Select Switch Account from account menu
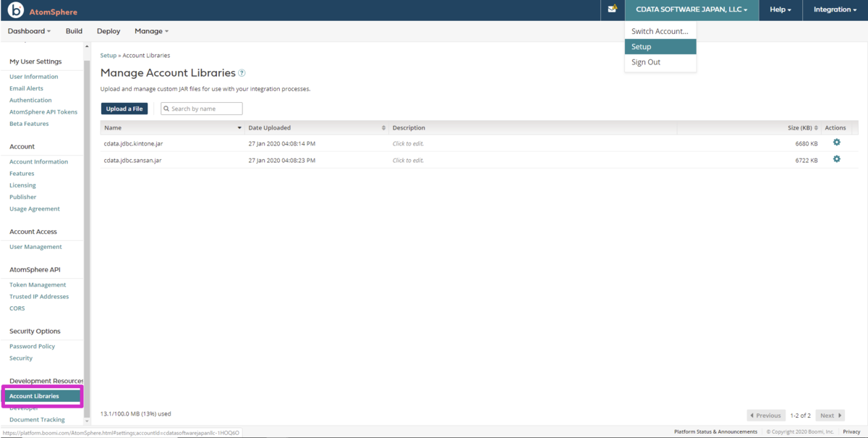The image size is (868, 438). coord(660,31)
